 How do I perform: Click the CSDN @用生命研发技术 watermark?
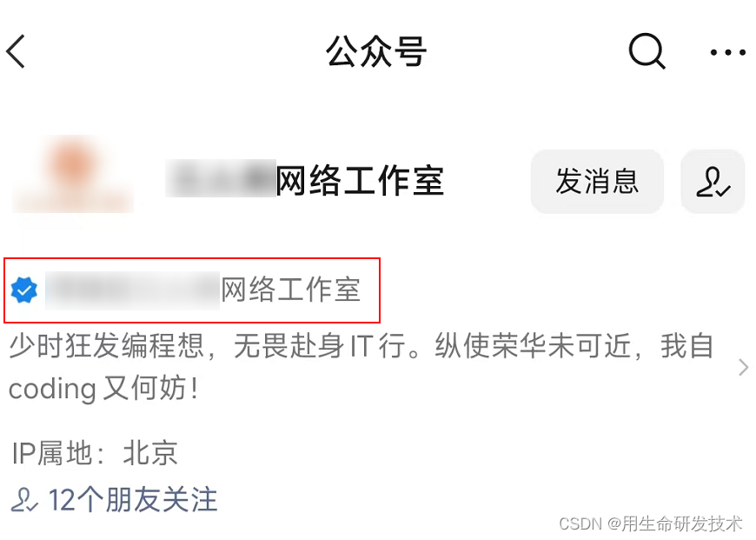[650, 523]
